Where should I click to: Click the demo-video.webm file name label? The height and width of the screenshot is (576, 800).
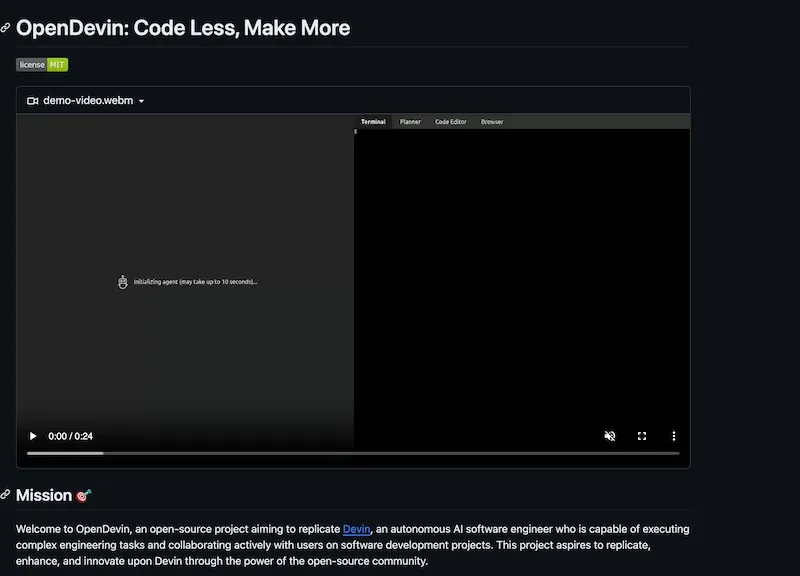pyautogui.click(x=89, y=101)
